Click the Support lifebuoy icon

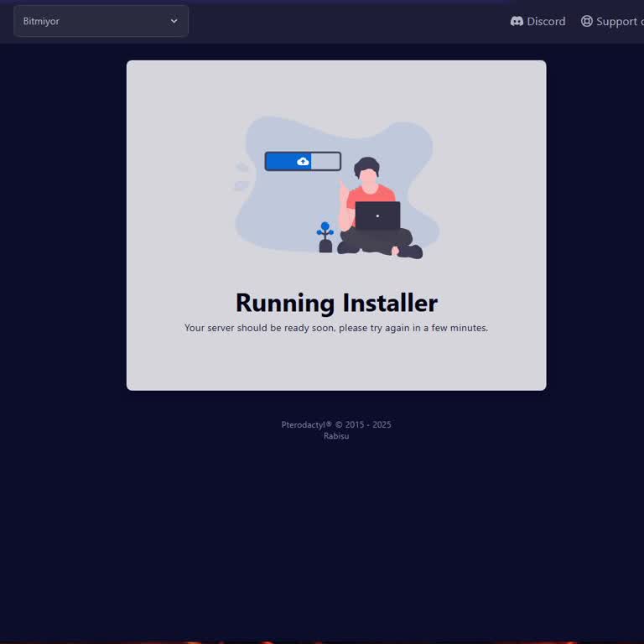pos(587,21)
